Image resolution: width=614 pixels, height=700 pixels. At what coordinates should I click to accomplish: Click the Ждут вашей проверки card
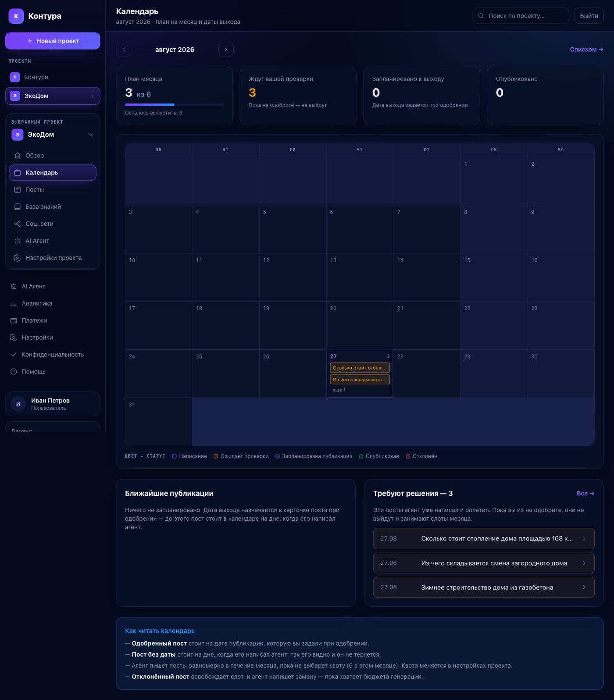tap(298, 96)
